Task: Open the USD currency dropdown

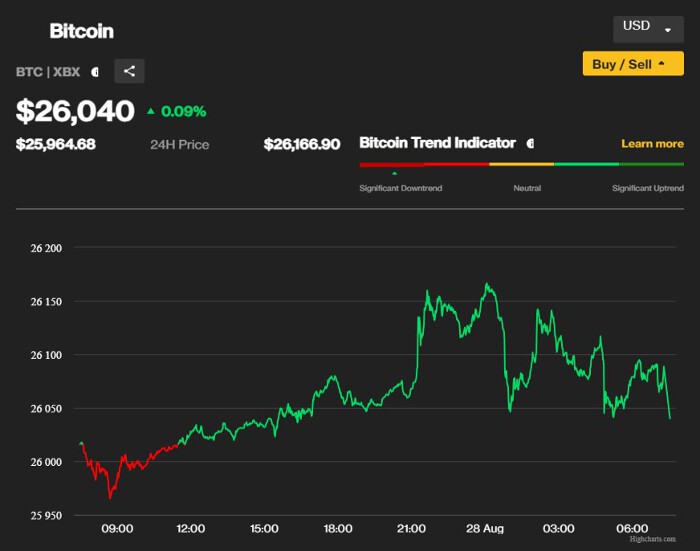Action: (648, 29)
